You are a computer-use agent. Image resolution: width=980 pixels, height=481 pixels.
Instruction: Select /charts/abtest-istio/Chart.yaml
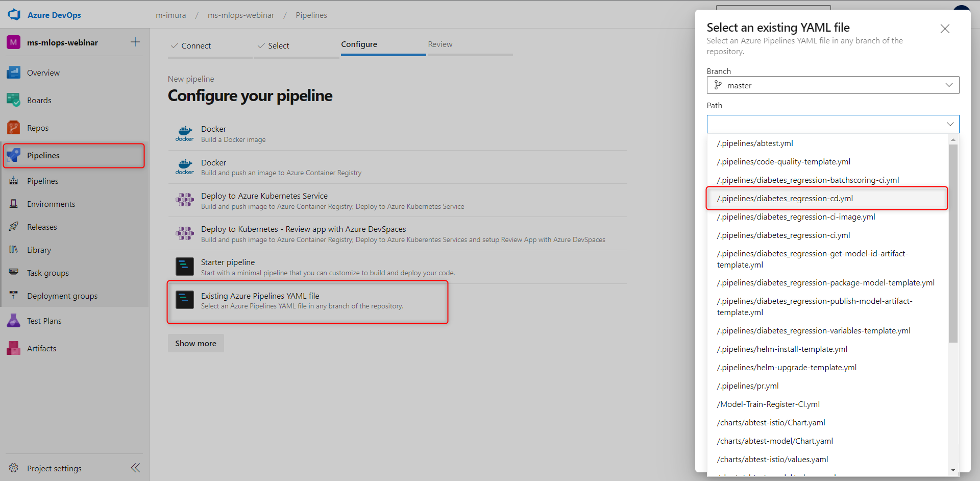click(827, 423)
